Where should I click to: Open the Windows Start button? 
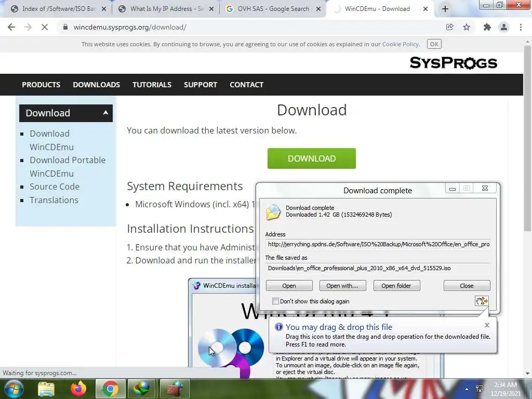click(14, 389)
